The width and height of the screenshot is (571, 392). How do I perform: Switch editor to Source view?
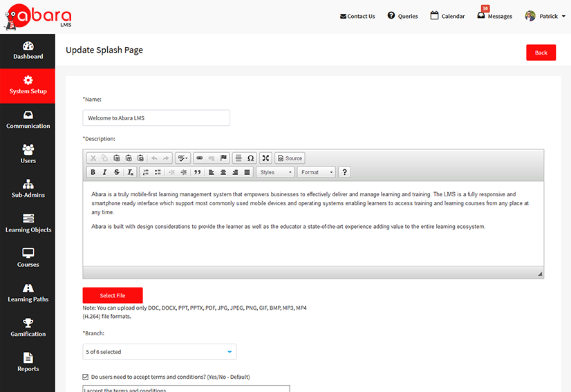[x=290, y=158]
